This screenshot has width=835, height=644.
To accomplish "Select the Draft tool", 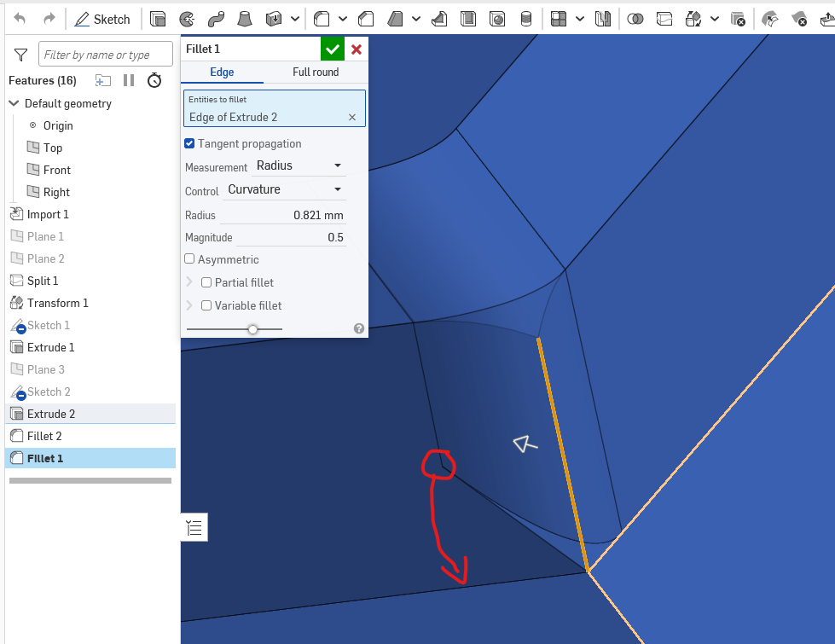I will click(x=395, y=19).
